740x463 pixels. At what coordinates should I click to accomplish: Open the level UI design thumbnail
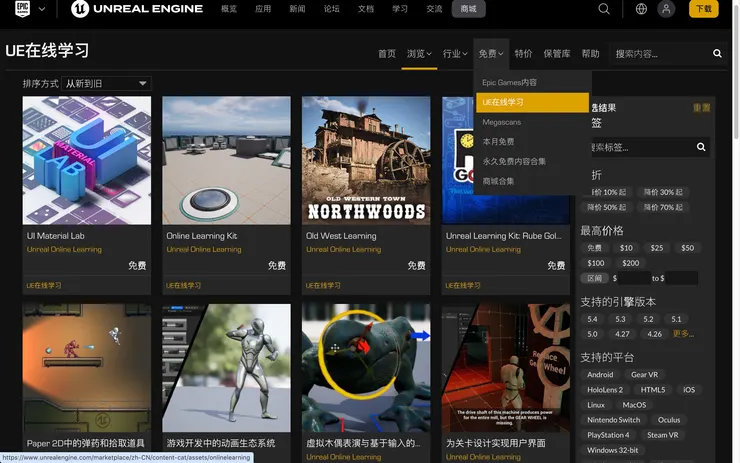(x=506, y=368)
